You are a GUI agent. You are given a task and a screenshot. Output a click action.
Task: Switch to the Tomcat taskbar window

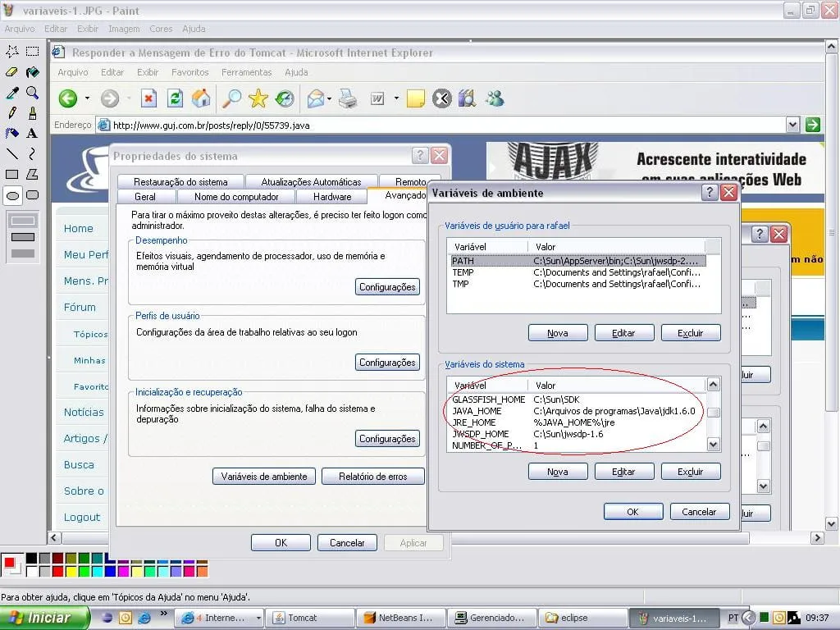(311, 618)
